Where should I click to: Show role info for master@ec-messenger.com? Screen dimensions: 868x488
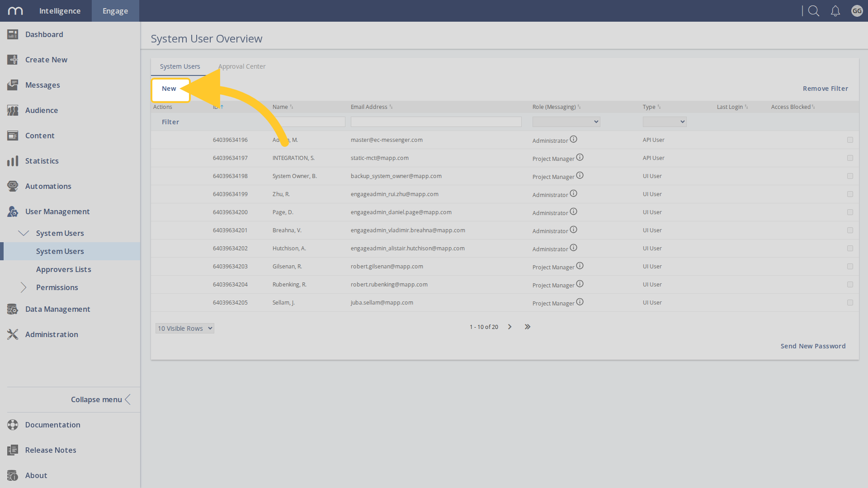573,139
